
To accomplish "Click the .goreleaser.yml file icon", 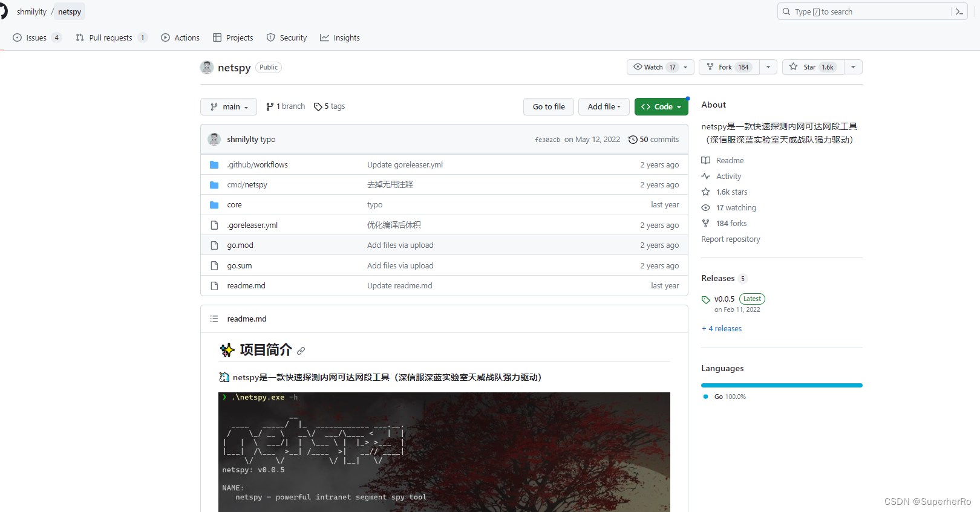I will 214,225.
